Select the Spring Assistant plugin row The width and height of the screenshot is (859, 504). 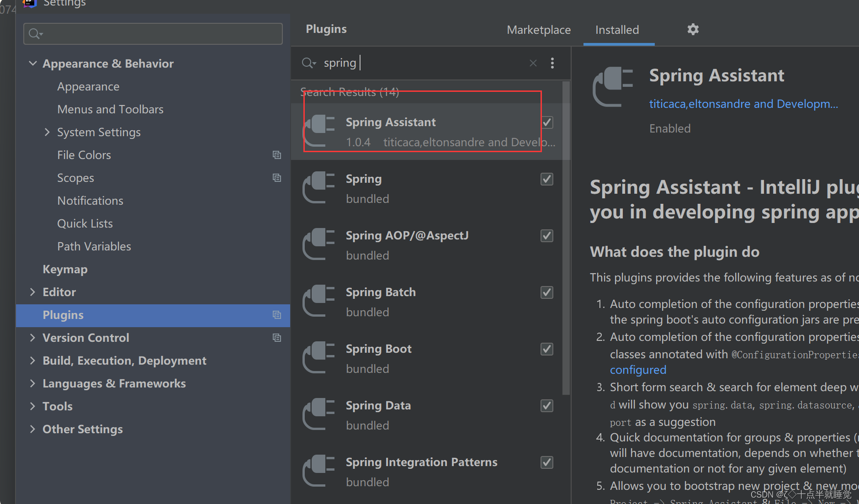coord(427,132)
